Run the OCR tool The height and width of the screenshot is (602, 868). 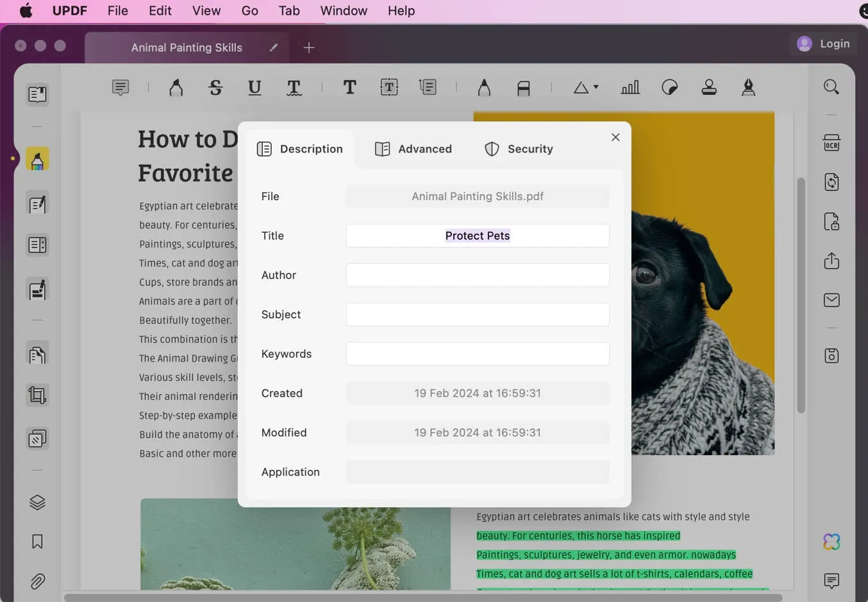point(831,142)
